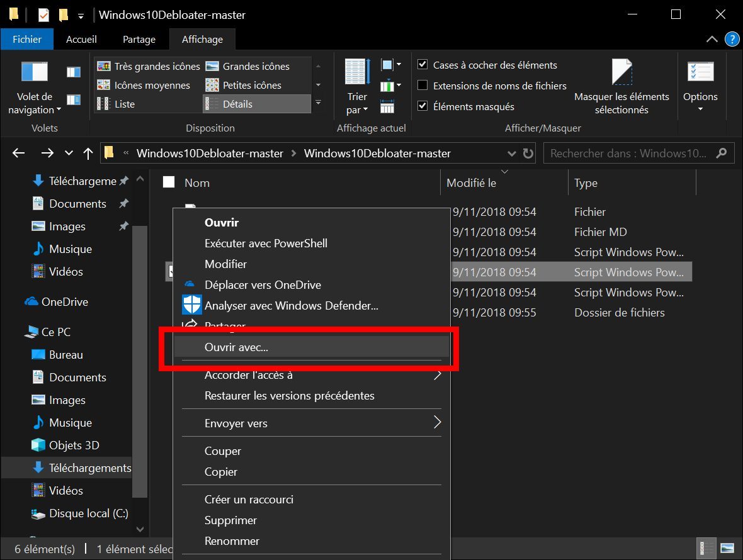Screen dimensions: 743x560
Task: Collapse the ribbon with the chevron
Action: (x=712, y=39)
